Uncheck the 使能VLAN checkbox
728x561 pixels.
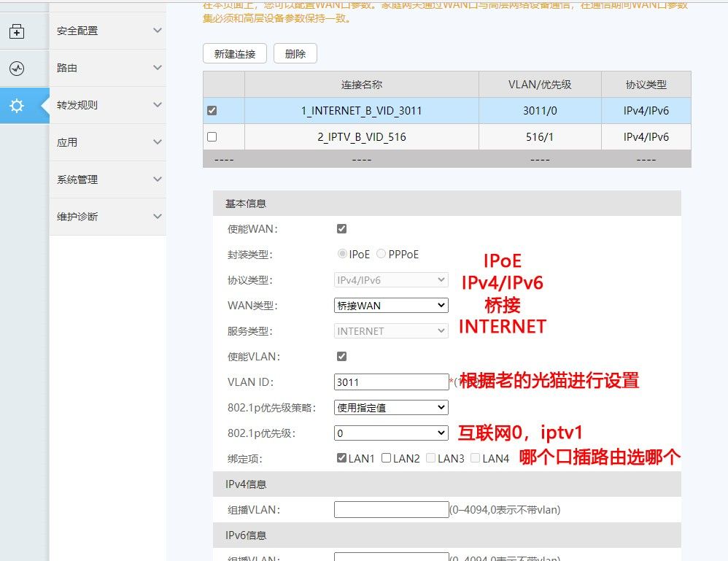point(341,356)
